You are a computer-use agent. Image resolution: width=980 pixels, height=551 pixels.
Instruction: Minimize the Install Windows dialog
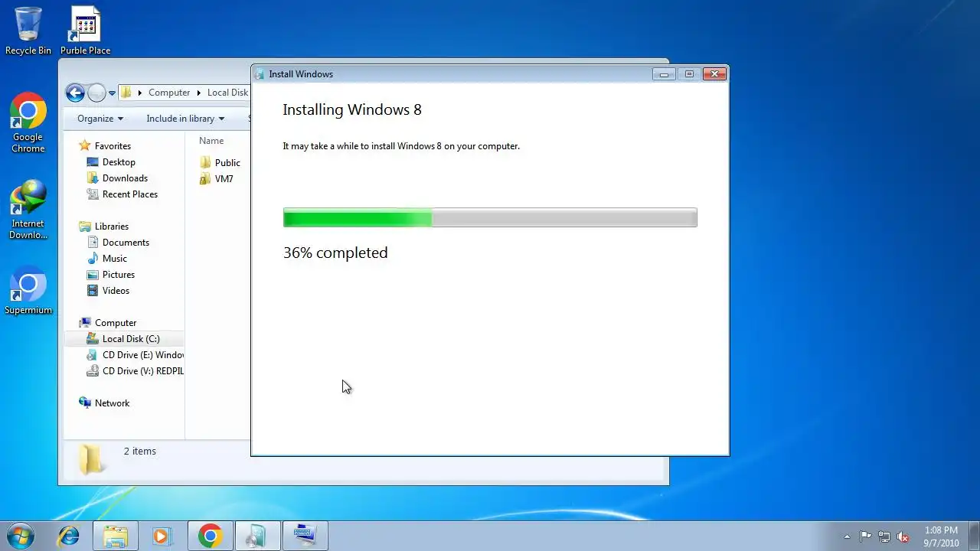pyautogui.click(x=664, y=74)
